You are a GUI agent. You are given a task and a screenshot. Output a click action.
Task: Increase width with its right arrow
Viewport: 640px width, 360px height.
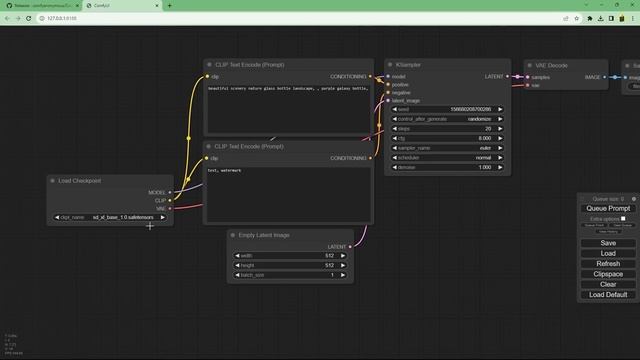coord(343,256)
